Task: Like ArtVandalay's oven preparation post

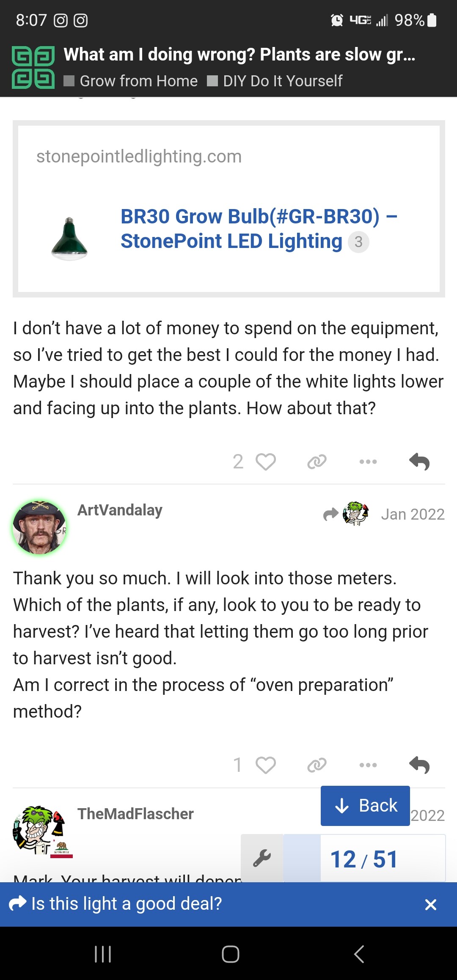Action: 265,765
